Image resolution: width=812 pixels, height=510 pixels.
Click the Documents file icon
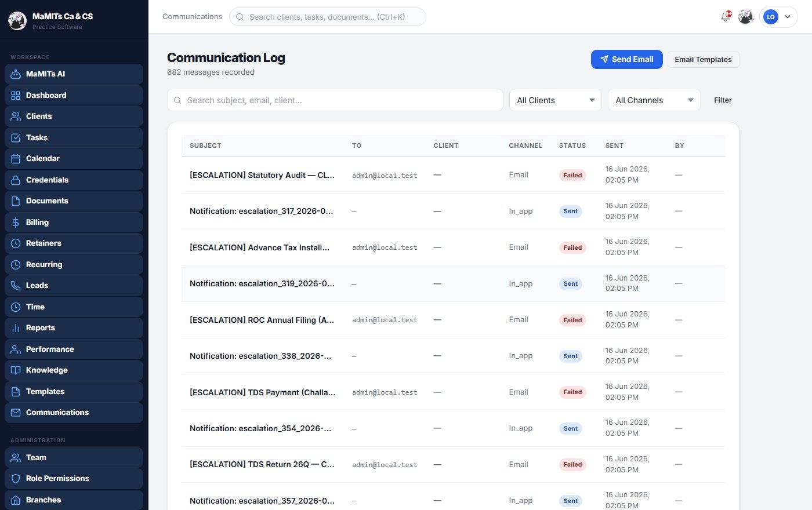(16, 201)
